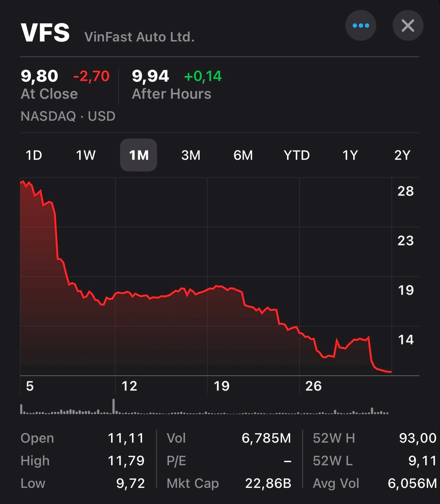This screenshot has height=504, width=440.
Task: Tap the date label 12 on axis
Action: point(129,386)
